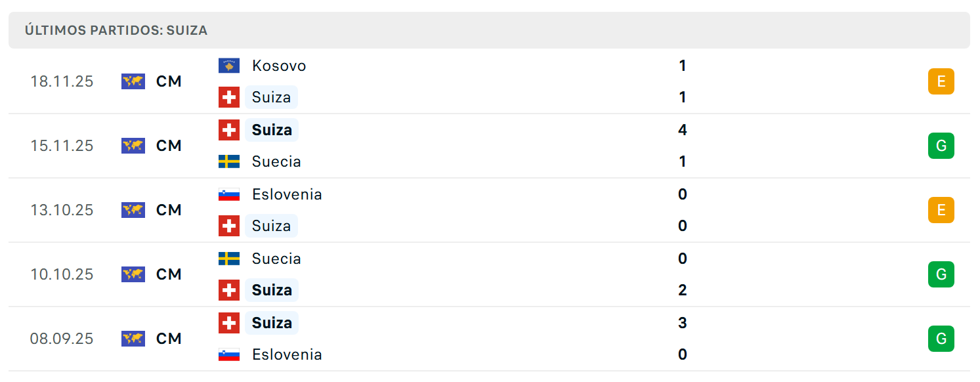This screenshot has height=382, width=980.
Task: Click the green G win badge for 15.11.25
Action: pos(941,146)
